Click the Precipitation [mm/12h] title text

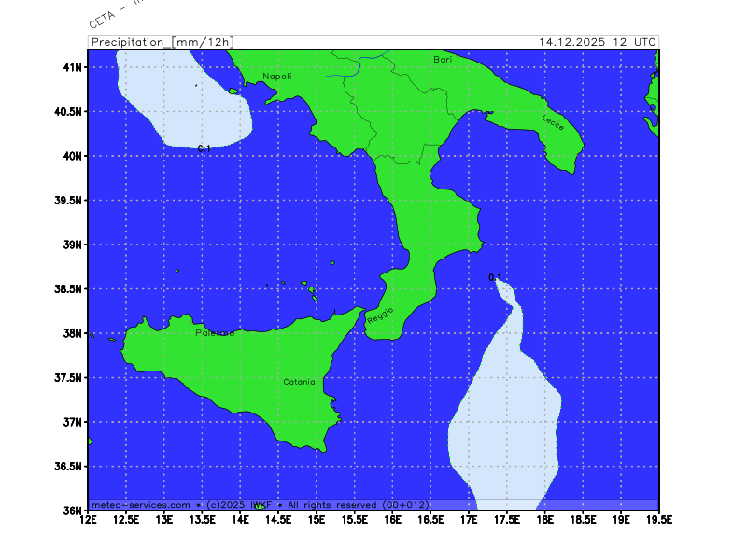(x=162, y=42)
